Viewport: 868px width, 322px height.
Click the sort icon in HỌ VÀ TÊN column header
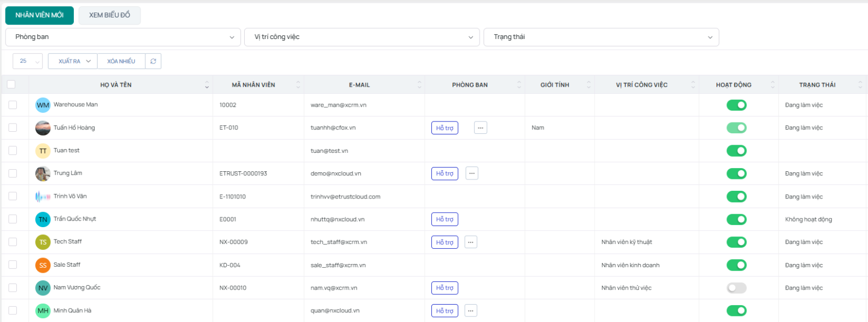pyautogui.click(x=207, y=85)
